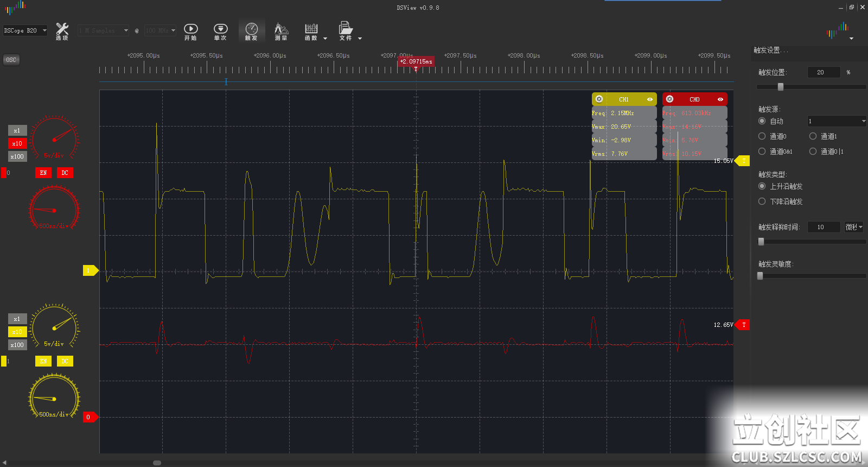868x467 pixels.
Task: Toggle red channel 0 DC coupling
Action: (65, 173)
